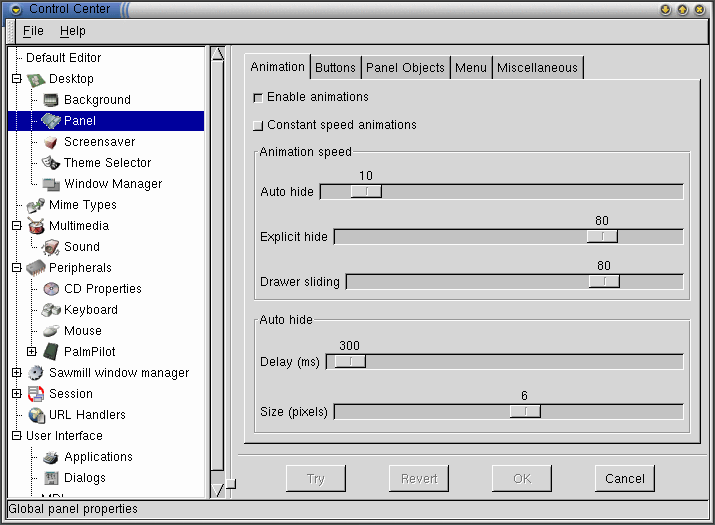Viewport: 715px width, 525px height.
Task: Open the Theme Selector masks icon
Action: click(x=51, y=163)
